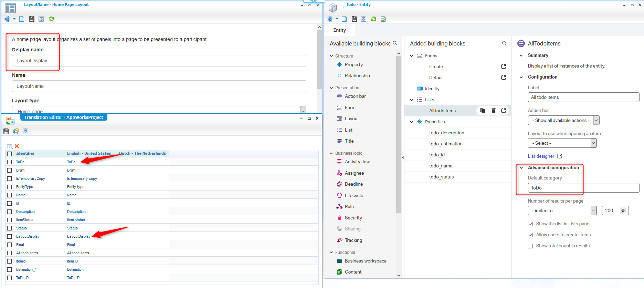Screen dimensions: 644x288
Task: Open the Limited to results dropdown
Action: (x=562, y=210)
